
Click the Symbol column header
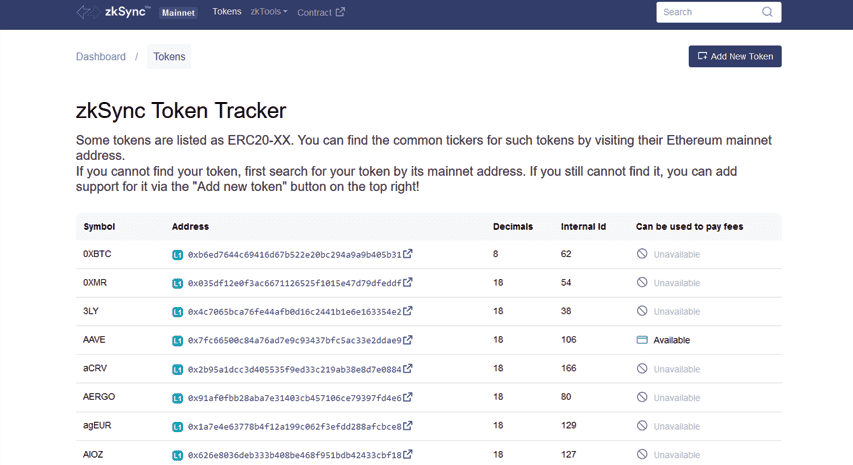(99, 227)
